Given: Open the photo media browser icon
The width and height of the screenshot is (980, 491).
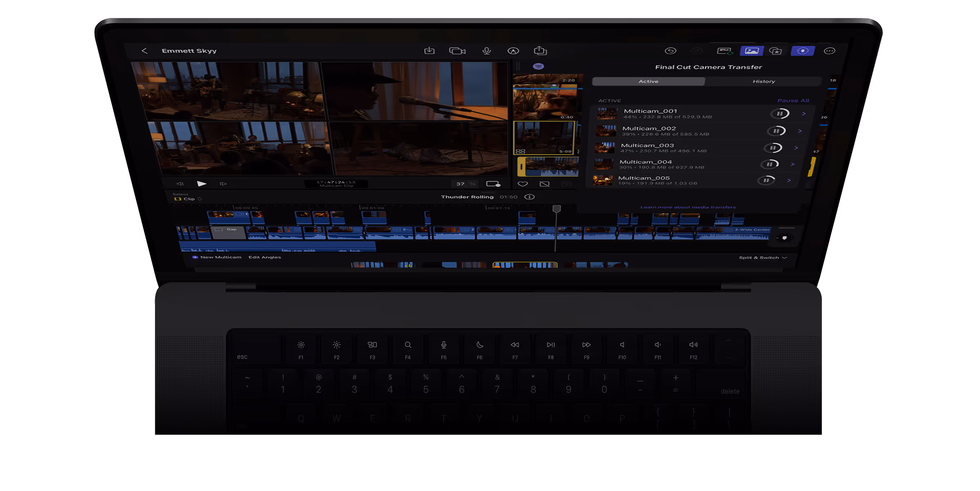Looking at the screenshot, I should coord(751,51).
